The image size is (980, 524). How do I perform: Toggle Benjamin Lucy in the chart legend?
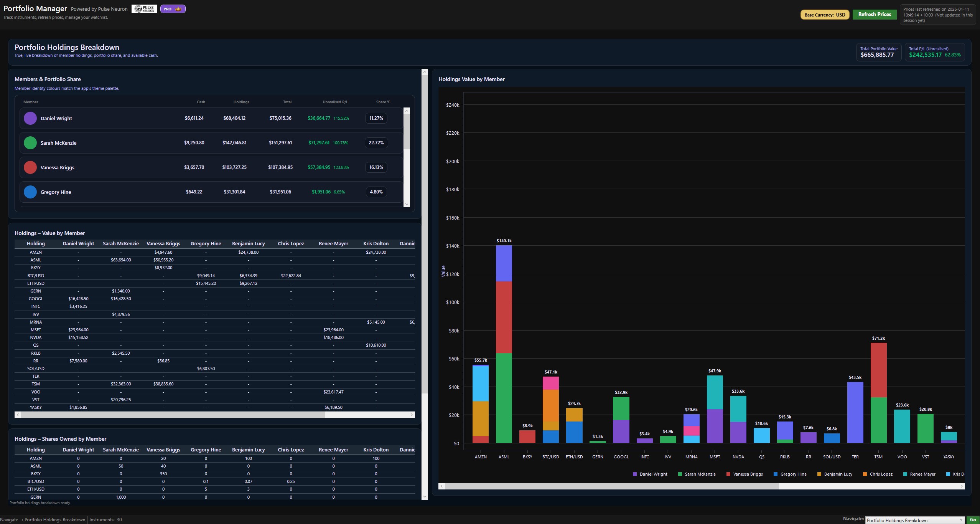coord(835,474)
